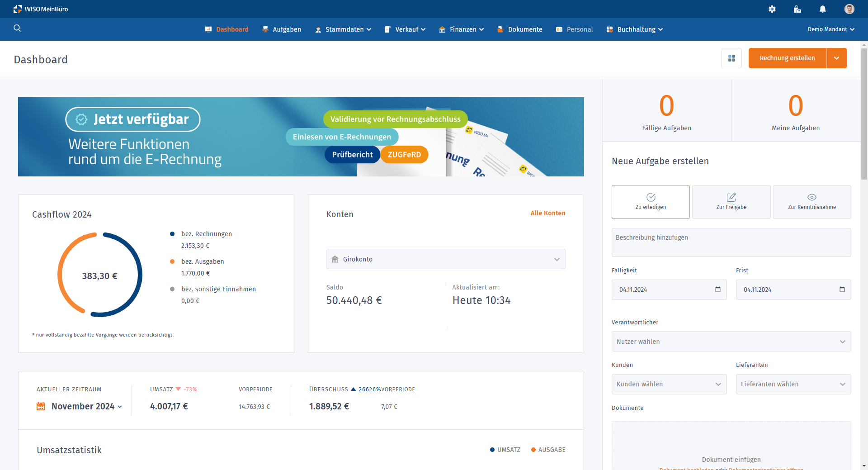The image size is (868, 470).
Task: Open the Fälligkeit date picker icon
Action: coord(718,290)
